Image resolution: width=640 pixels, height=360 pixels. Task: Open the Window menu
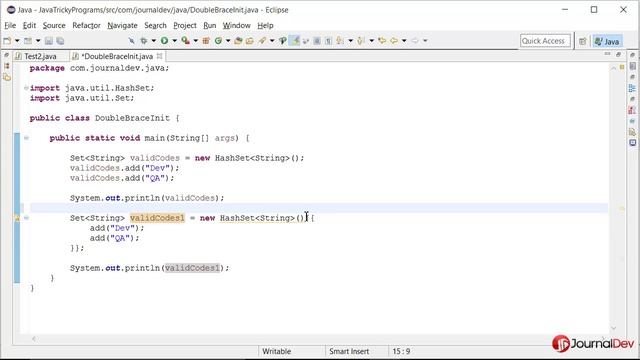[x=236, y=25]
